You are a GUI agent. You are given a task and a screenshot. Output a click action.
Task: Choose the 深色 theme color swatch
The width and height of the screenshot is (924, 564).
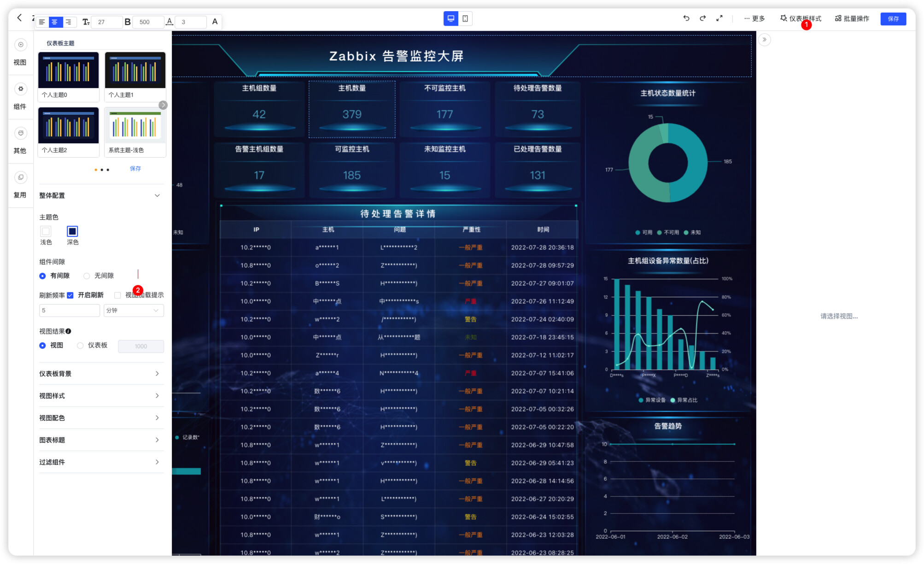coord(72,231)
